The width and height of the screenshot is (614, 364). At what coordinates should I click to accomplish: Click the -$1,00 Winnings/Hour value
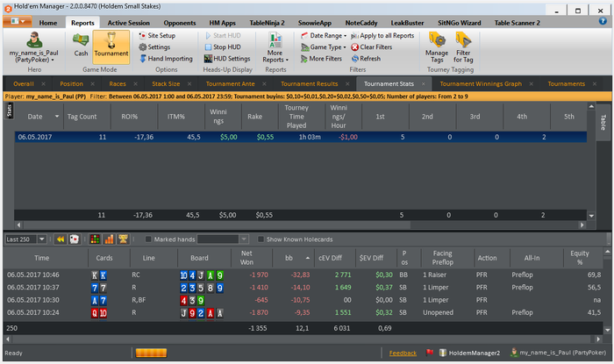coord(348,137)
